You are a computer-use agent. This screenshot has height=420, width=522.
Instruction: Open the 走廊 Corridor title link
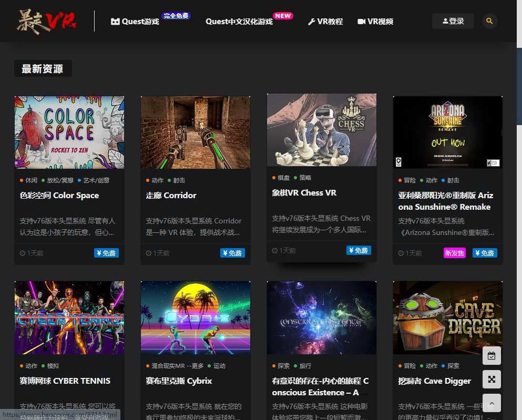point(171,196)
